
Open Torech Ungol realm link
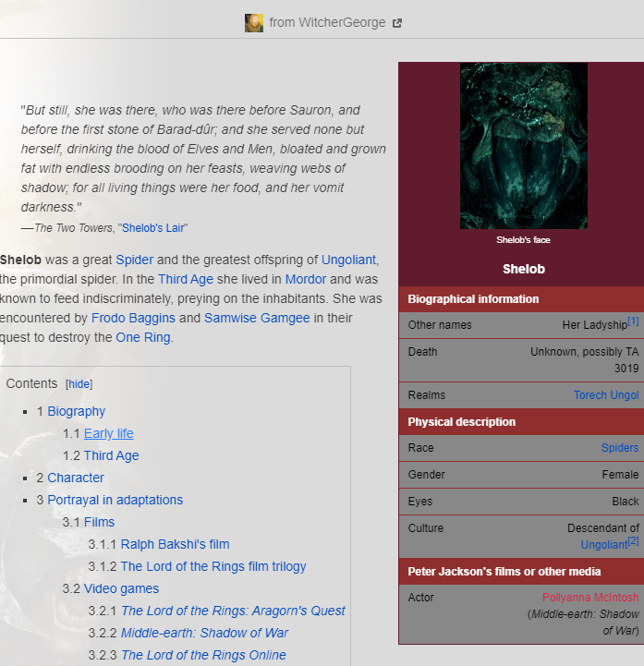(606, 395)
